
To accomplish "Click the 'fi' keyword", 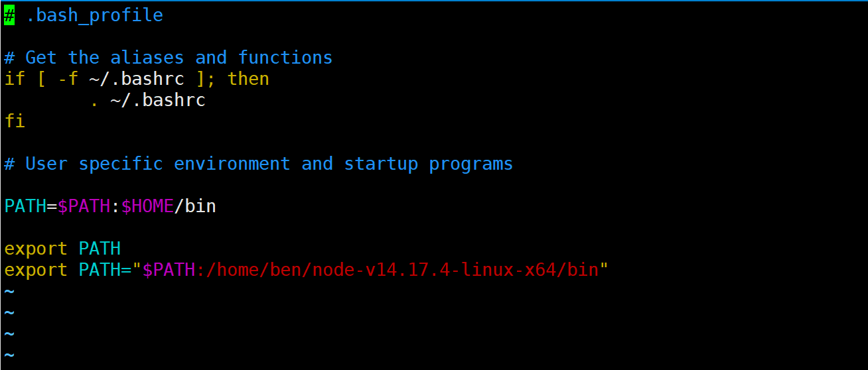I will (15, 121).
